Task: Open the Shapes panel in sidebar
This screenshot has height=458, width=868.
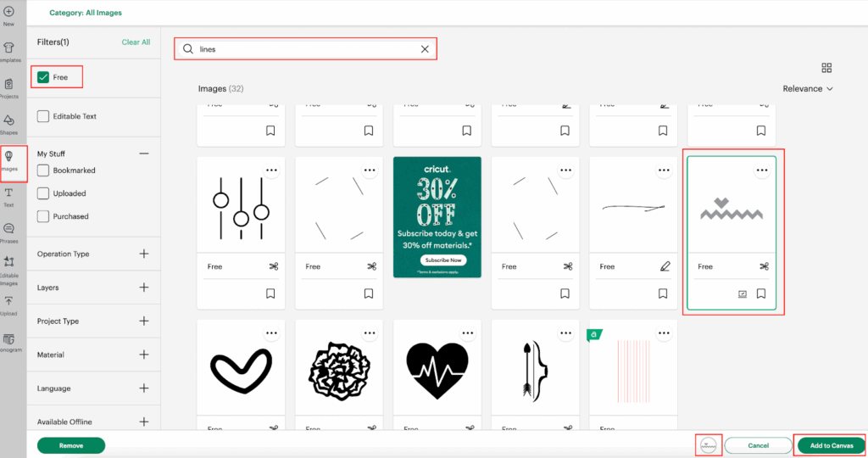Action: 8,124
